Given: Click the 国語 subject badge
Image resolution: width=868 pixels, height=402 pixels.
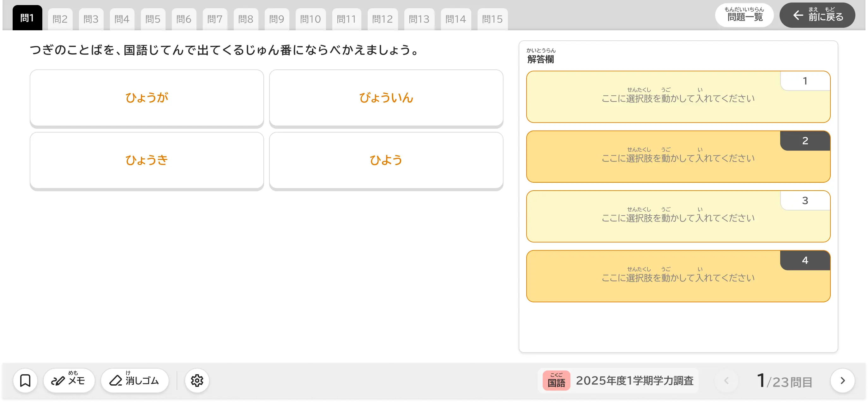Looking at the screenshot, I should pos(556,381).
